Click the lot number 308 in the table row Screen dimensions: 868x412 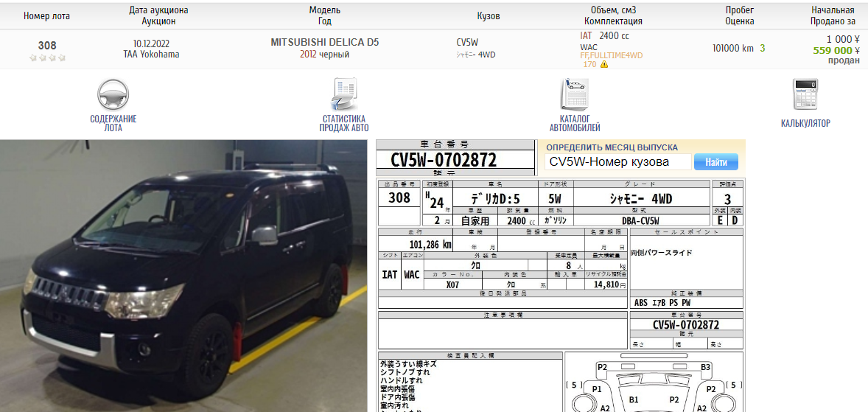47,46
